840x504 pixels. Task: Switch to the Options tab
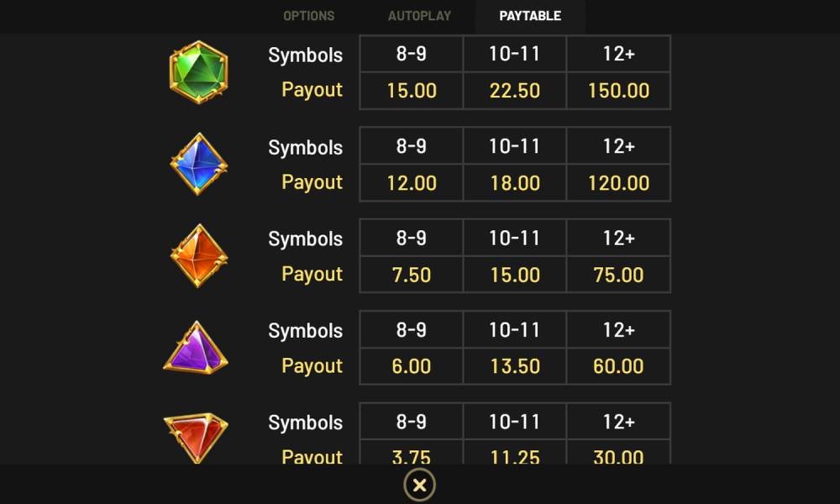pos(308,16)
